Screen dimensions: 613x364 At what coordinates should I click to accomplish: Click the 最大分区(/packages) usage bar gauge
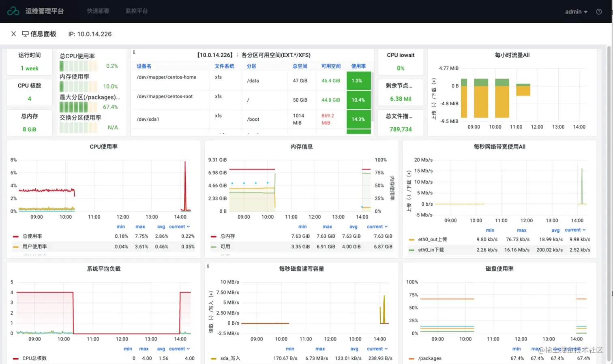click(x=79, y=107)
